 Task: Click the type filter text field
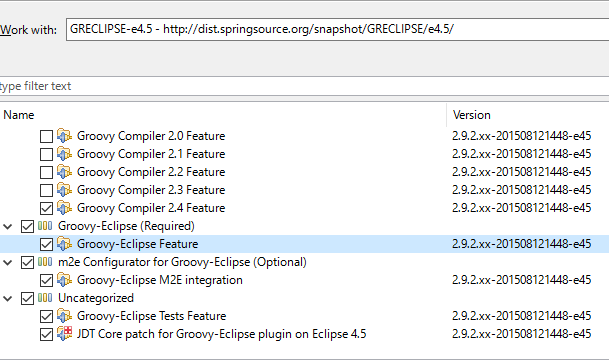click(304, 86)
